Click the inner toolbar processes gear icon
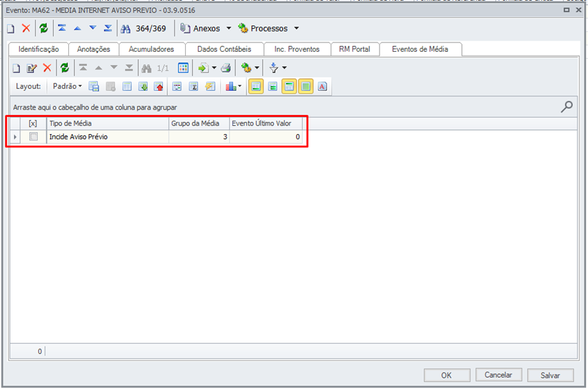Viewport: 588px width, 389px height. point(246,68)
